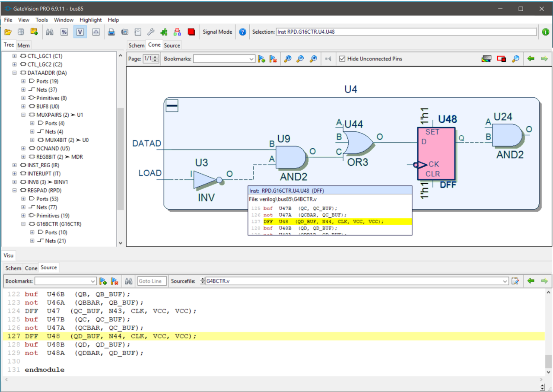
Task: Expand the INST_REG (IR) tree node
Action: (x=15, y=165)
